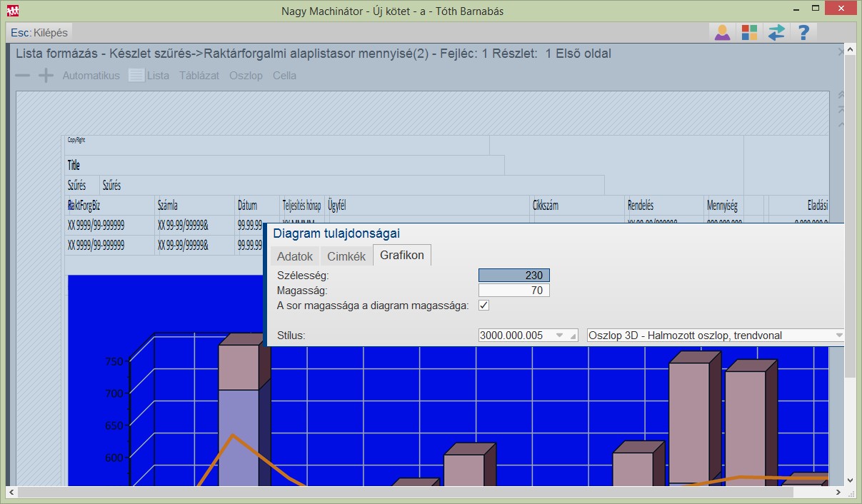Click the two-arrows switch icon

pos(776,32)
